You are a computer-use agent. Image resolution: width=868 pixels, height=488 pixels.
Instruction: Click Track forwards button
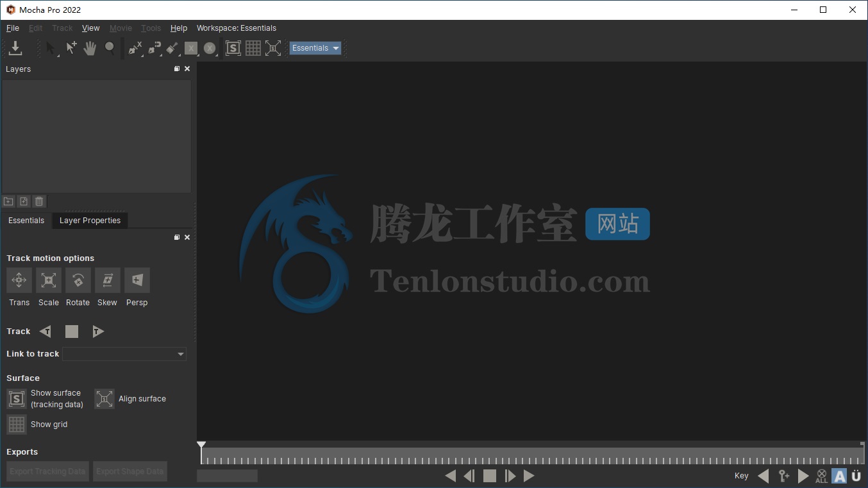[x=97, y=332]
